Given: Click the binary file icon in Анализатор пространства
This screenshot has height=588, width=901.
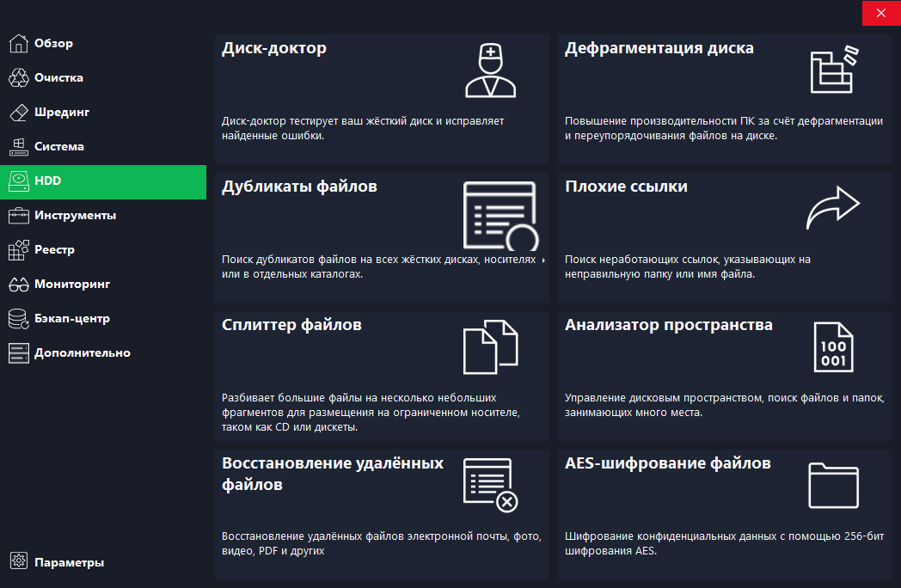Looking at the screenshot, I should (x=833, y=346).
